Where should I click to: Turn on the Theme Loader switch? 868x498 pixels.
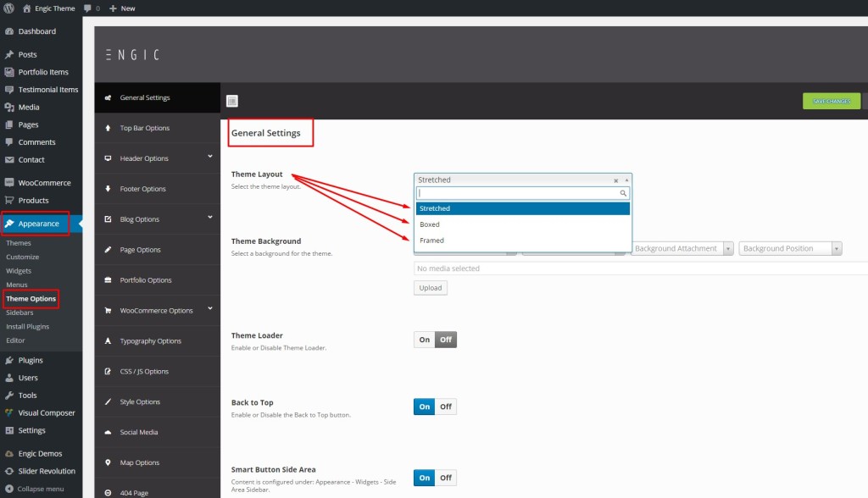point(424,340)
